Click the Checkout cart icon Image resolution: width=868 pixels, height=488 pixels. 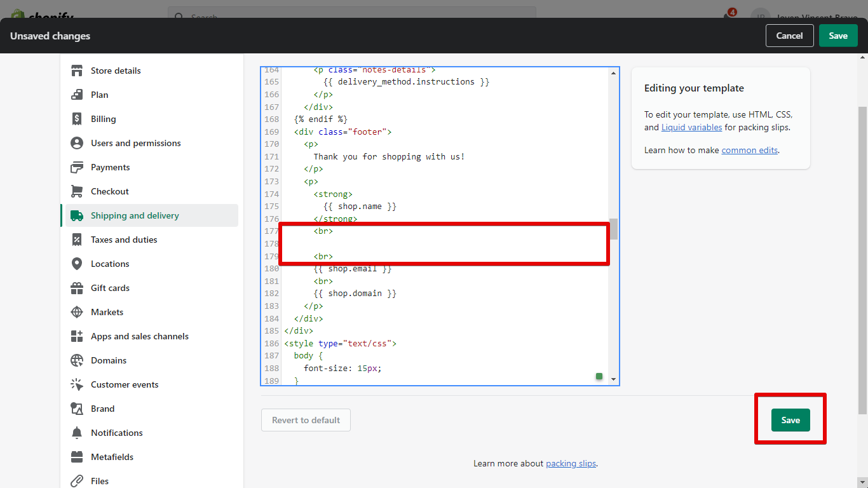(77, 191)
